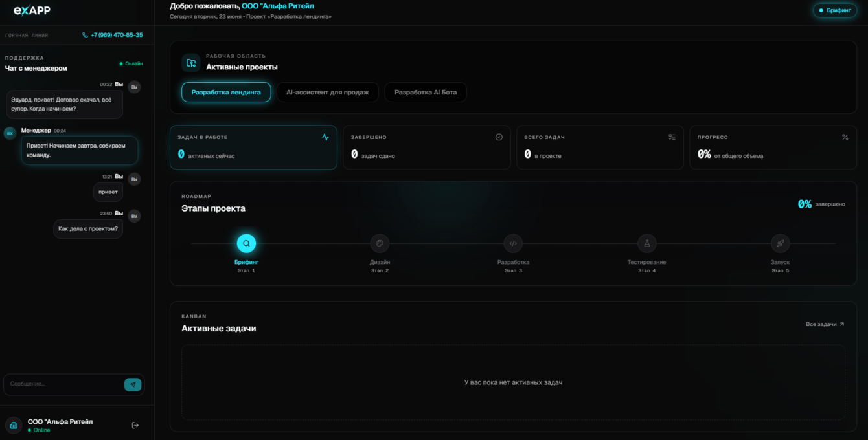Screen dimensions: 868x440
Task: Send the chat message with paper-plane button
Action: tap(133, 384)
